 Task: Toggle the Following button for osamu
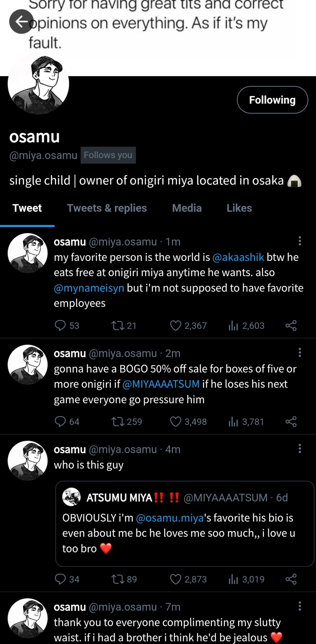(272, 100)
